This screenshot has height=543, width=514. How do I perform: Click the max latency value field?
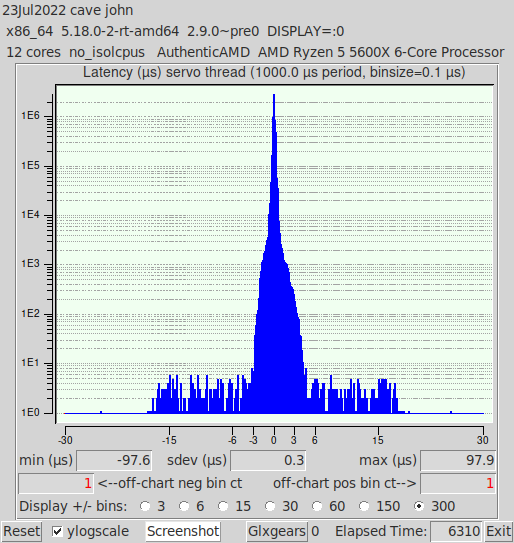458,461
